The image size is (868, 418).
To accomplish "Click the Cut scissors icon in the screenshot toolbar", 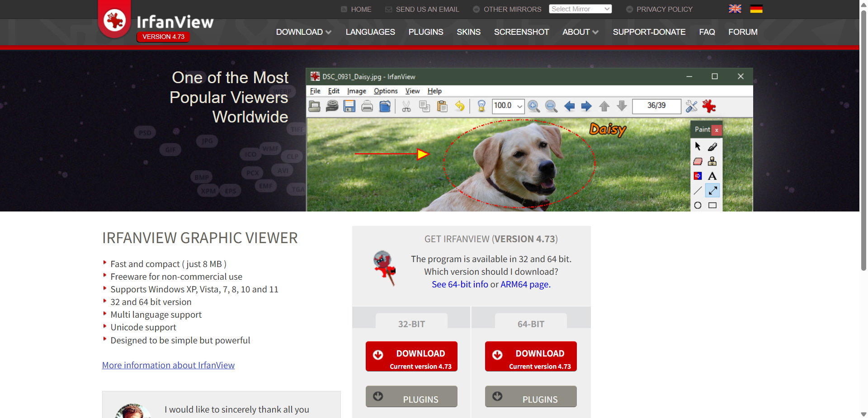I will click(406, 106).
